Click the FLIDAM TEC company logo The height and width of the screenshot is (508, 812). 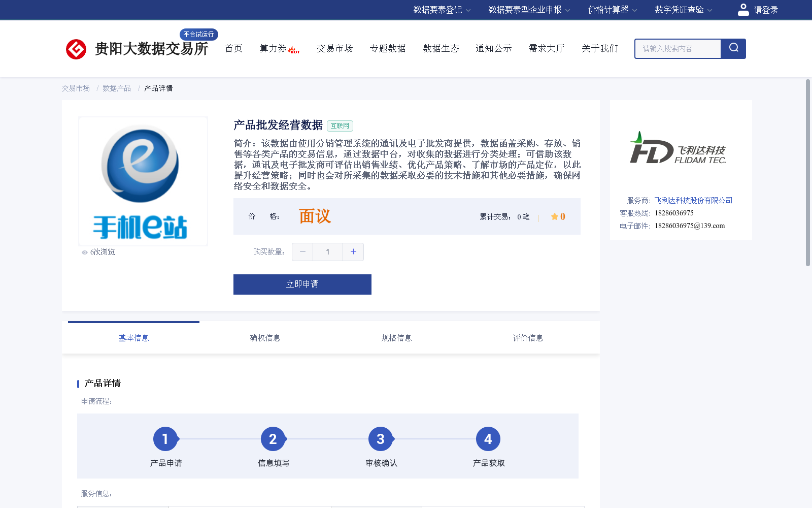coord(679,148)
